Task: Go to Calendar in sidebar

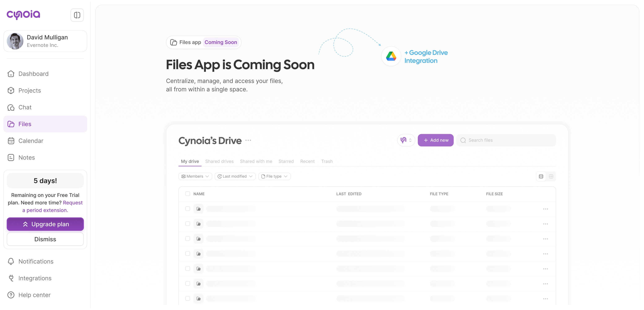Action: tap(31, 141)
